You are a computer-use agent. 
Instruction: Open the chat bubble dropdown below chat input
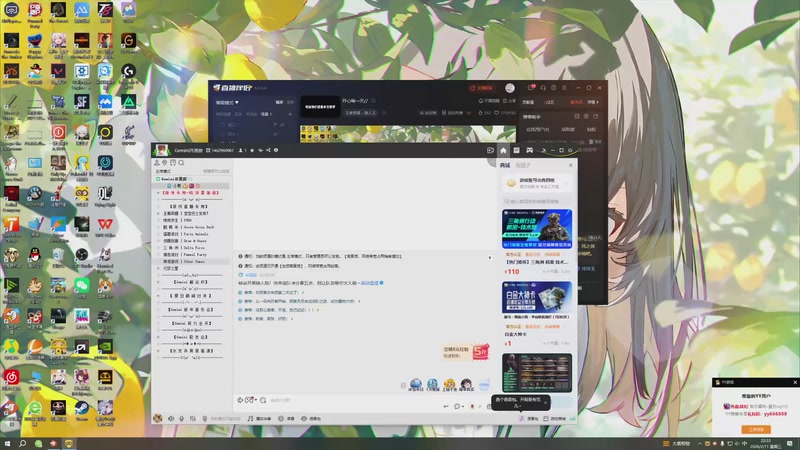pos(458,406)
